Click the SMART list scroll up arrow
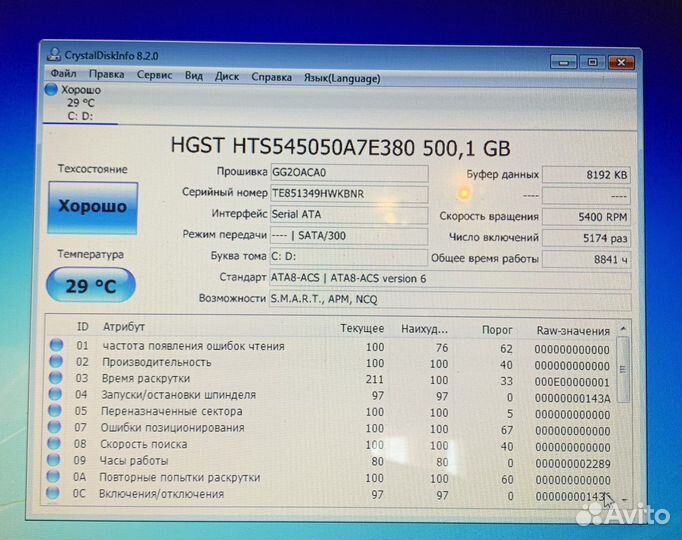The image size is (682, 540). pos(623,329)
